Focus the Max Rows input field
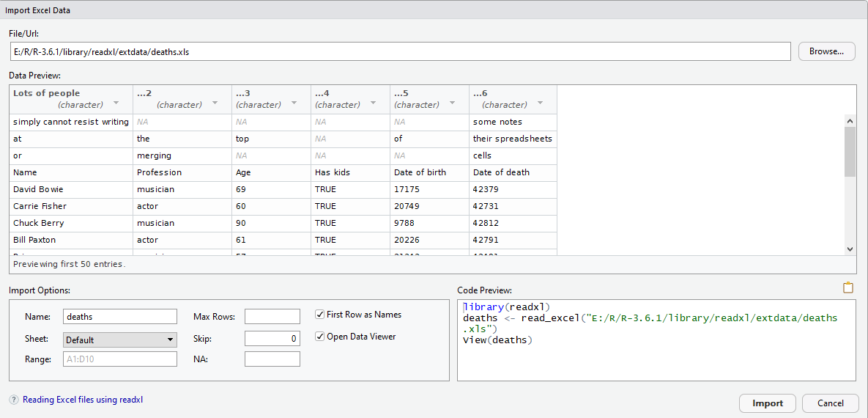The width and height of the screenshot is (868, 418). 272,317
